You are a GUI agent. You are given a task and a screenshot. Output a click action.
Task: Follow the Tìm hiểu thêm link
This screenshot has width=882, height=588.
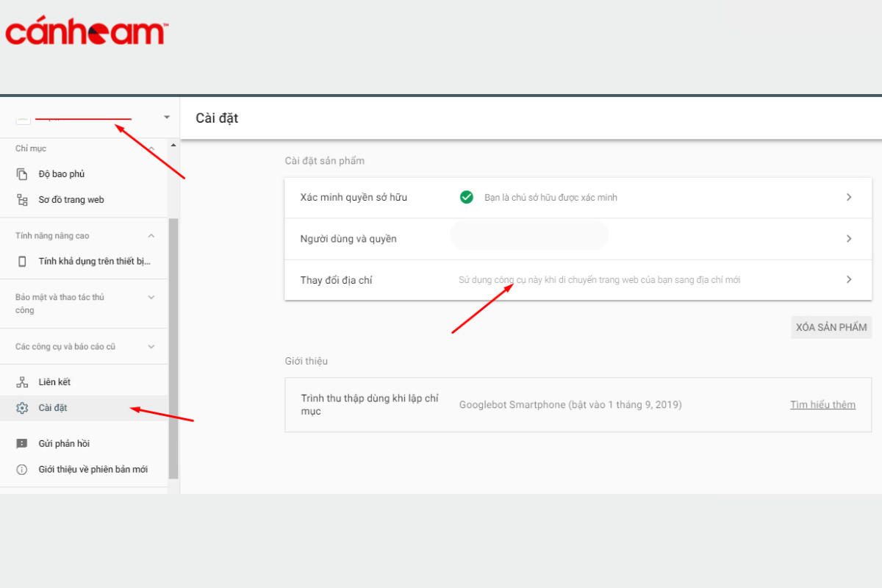(822, 405)
